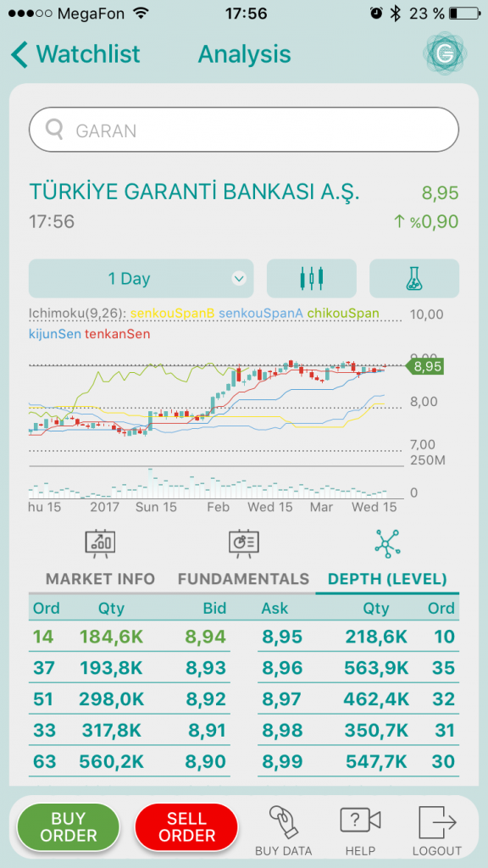Image resolution: width=488 pixels, height=868 pixels.
Task: Tap bid quantity 560,2K
Action: [x=111, y=762]
